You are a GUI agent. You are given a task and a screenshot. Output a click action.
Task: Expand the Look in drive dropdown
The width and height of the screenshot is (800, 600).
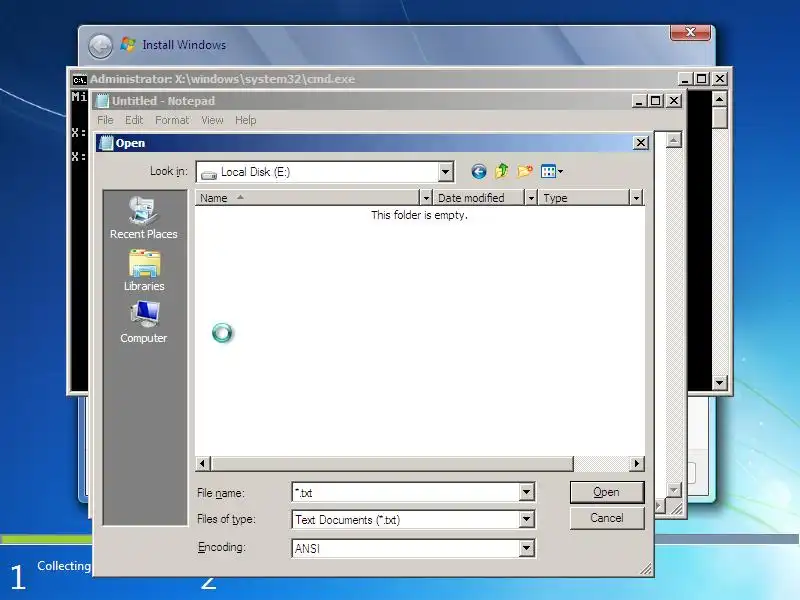point(445,172)
